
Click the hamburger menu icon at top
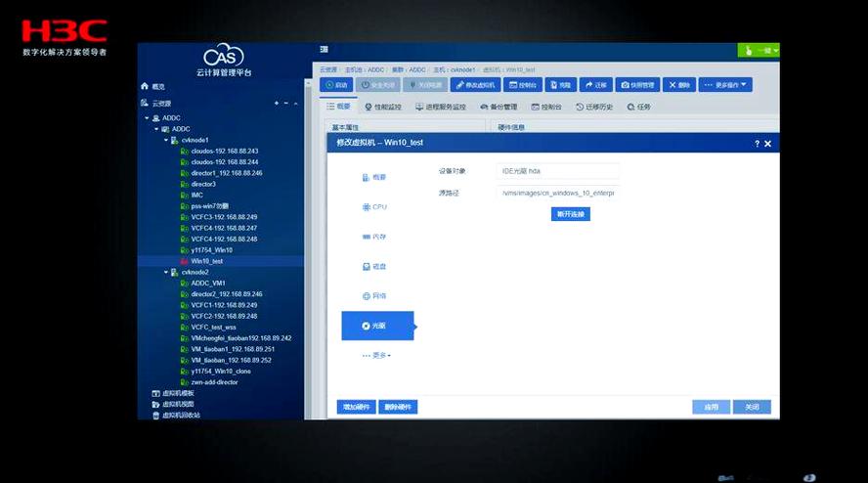(324, 50)
